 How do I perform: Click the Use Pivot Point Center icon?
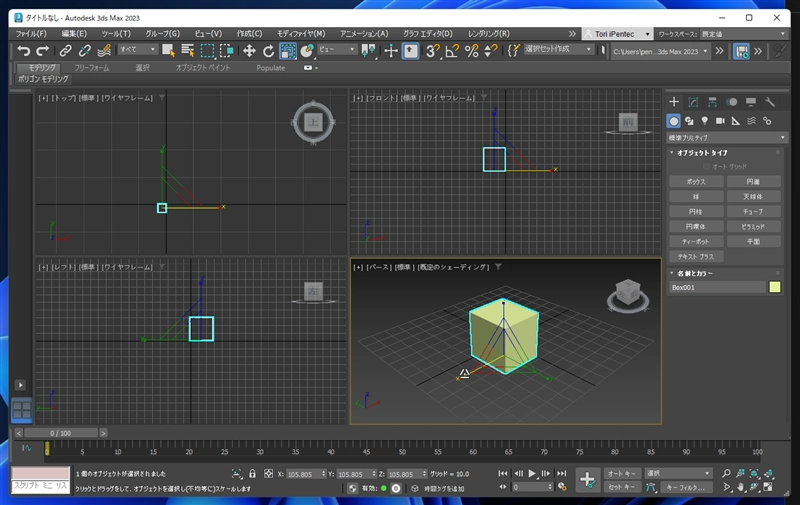point(368,50)
